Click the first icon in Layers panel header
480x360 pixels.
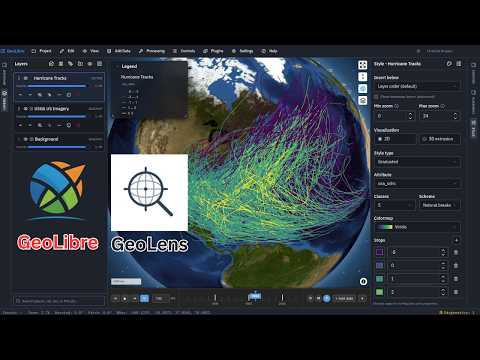click(51, 64)
